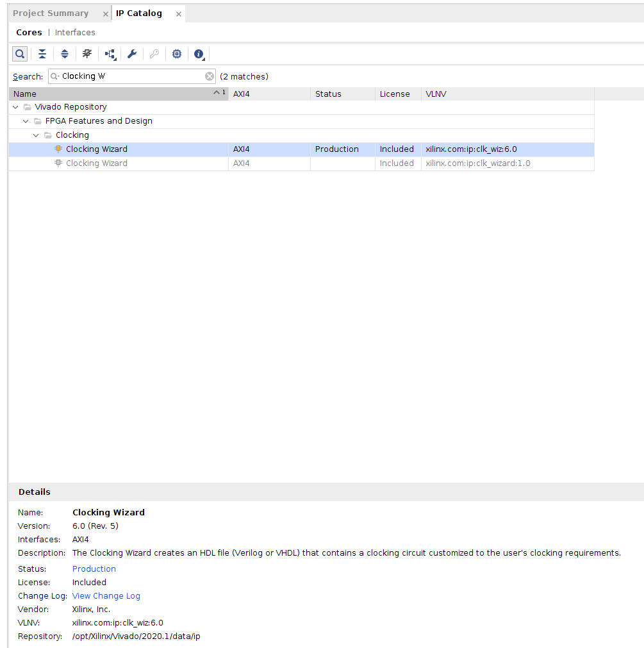
Task: Click the Production status link in Details
Action: (94, 569)
